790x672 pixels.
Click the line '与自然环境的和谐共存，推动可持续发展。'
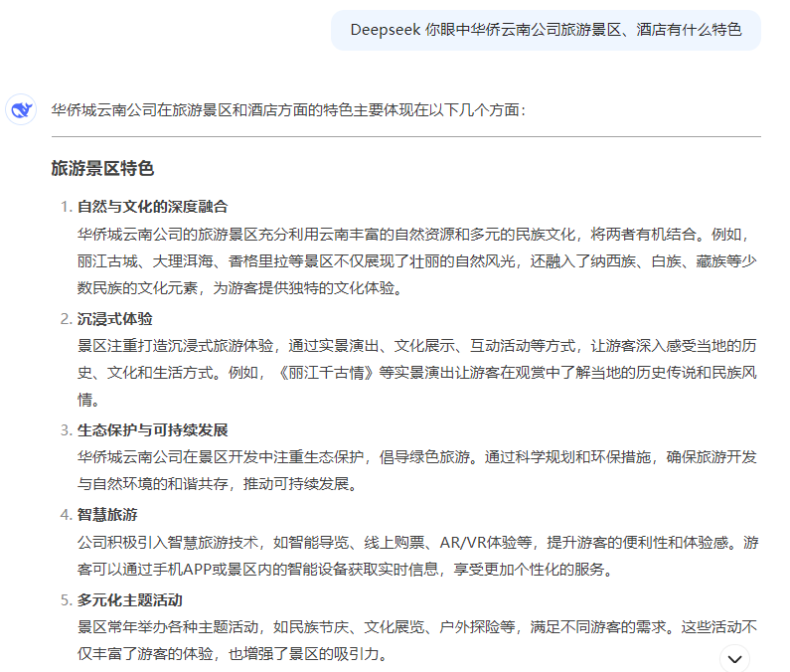(218, 484)
